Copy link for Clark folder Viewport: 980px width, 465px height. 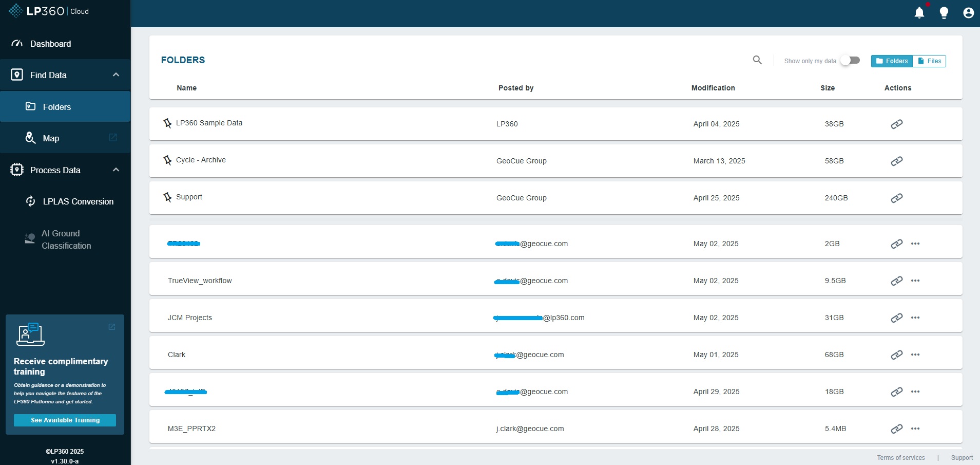coord(897,355)
